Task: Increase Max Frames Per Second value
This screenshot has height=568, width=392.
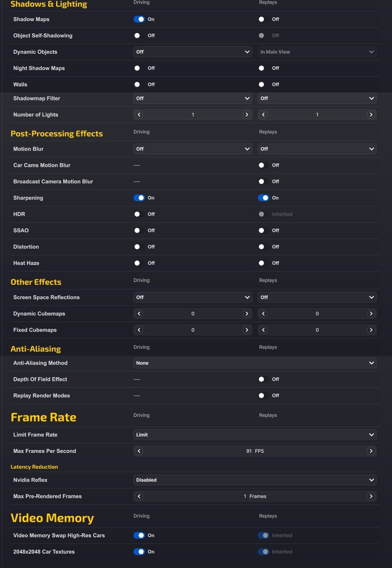Action: pos(371,451)
